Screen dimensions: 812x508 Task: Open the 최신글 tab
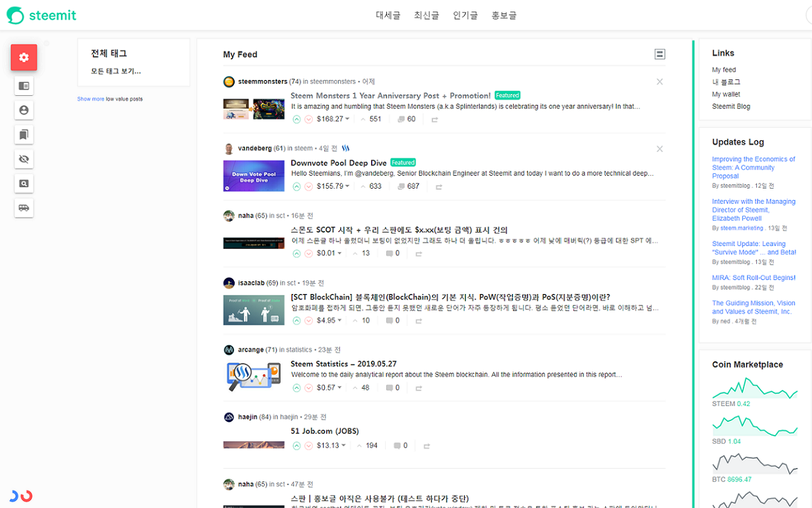426,15
